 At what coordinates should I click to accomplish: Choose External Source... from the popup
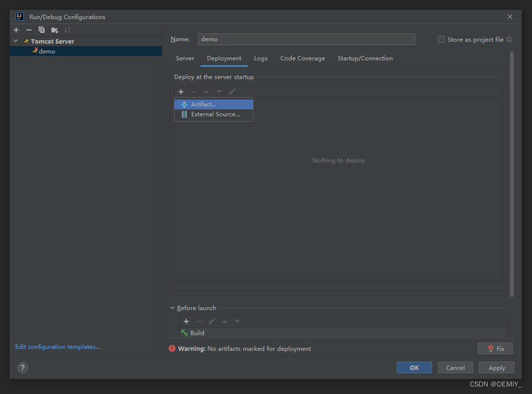tap(214, 115)
